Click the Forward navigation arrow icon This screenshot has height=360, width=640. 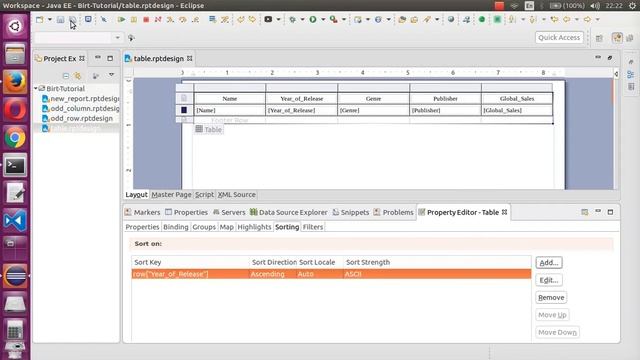[587, 19]
